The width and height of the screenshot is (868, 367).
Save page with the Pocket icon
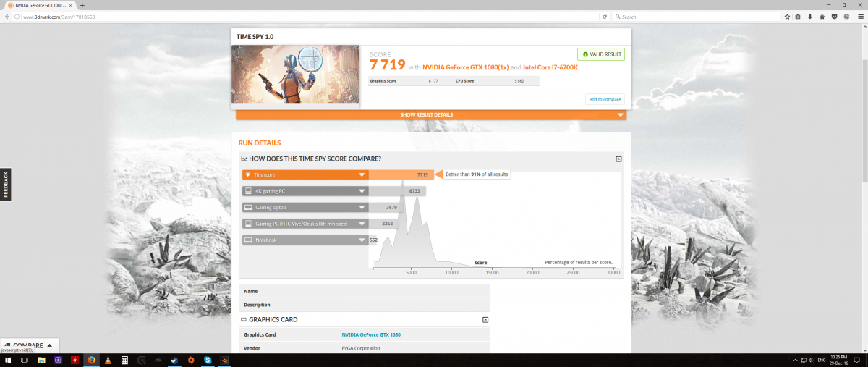[834, 17]
